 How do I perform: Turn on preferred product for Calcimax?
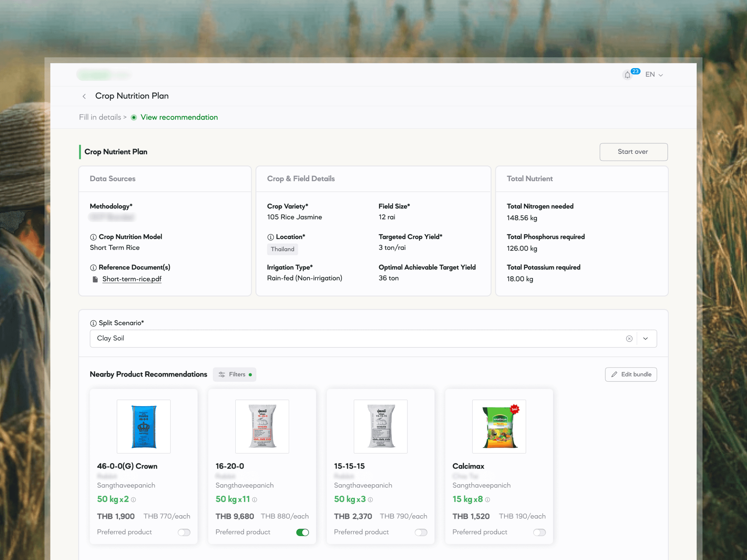point(539,532)
